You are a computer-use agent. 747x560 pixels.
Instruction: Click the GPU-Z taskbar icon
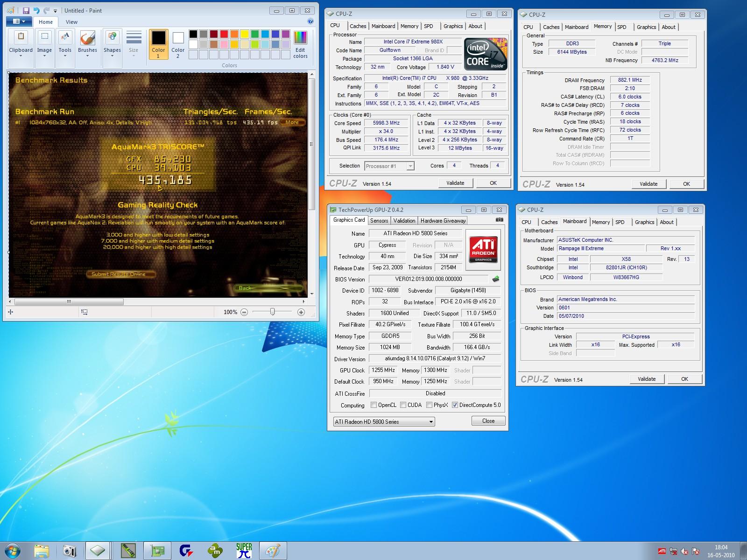[157, 551]
